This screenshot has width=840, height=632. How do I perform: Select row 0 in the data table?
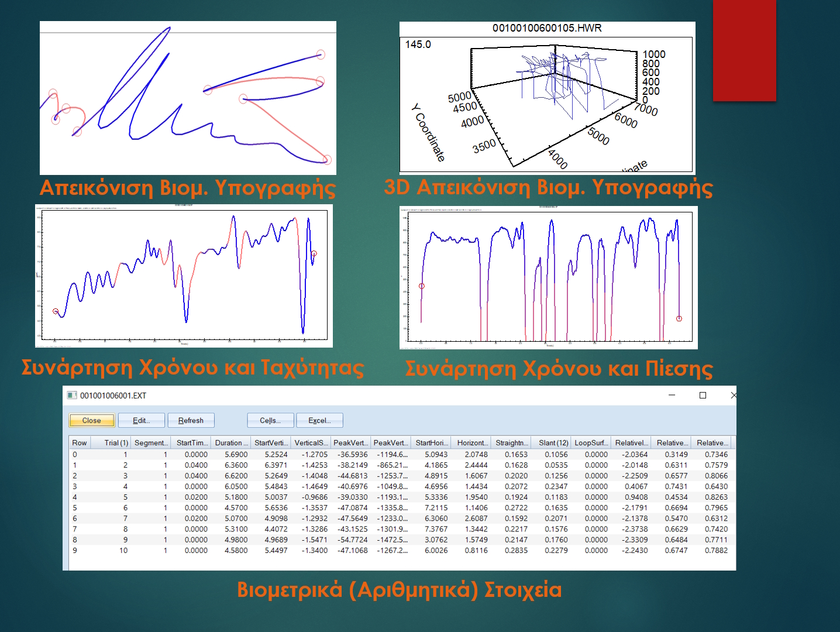click(x=75, y=454)
